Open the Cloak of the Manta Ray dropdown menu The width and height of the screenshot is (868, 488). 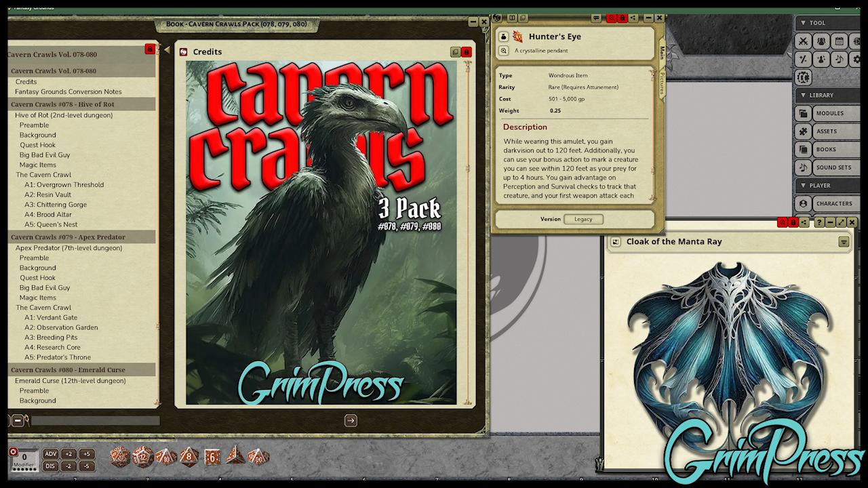point(844,242)
